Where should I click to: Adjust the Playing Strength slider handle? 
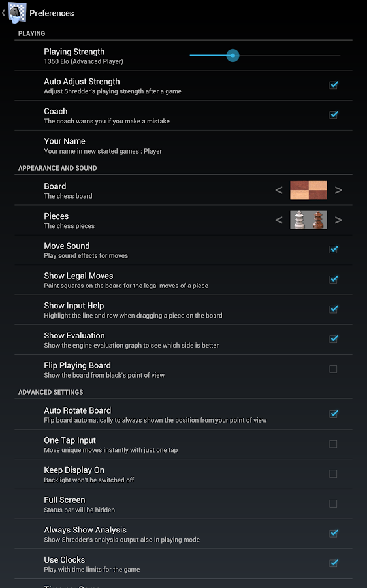pyautogui.click(x=232, y=56)
